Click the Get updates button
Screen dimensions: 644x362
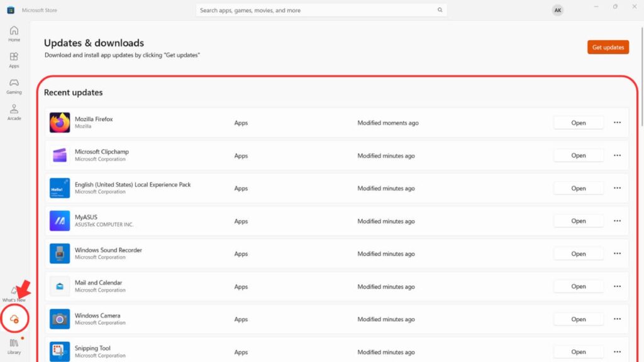pyautogui.click(x=608, y=47)
